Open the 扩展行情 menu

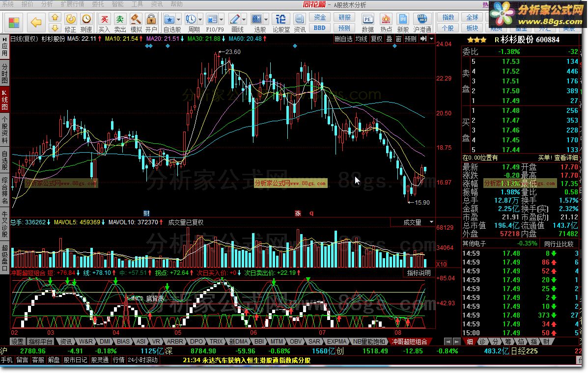72,4
